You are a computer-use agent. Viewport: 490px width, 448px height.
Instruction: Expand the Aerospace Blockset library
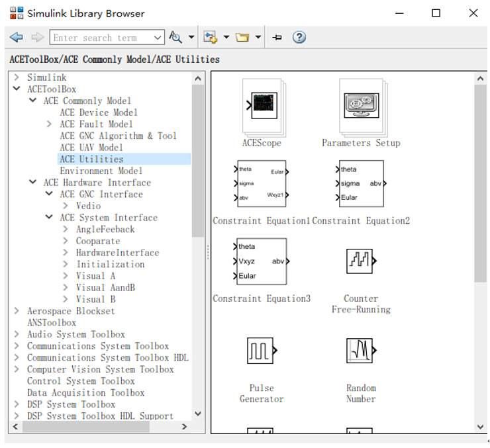pos(17,311)
